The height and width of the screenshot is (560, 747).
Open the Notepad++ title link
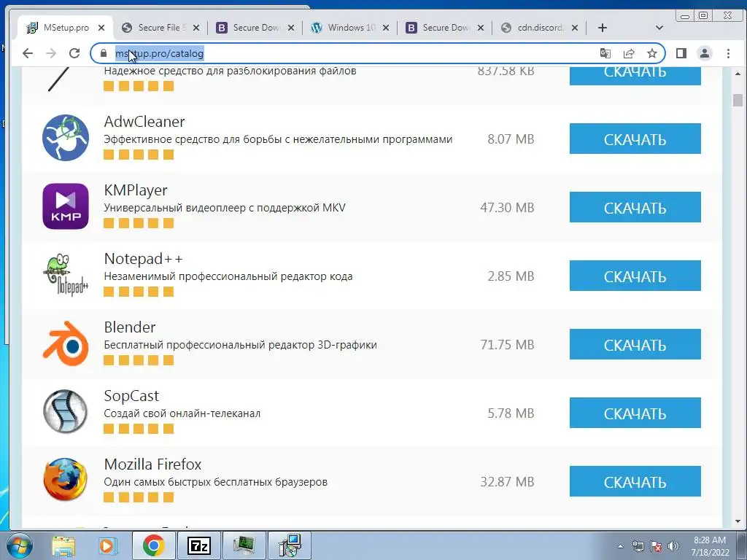point(144,259)
